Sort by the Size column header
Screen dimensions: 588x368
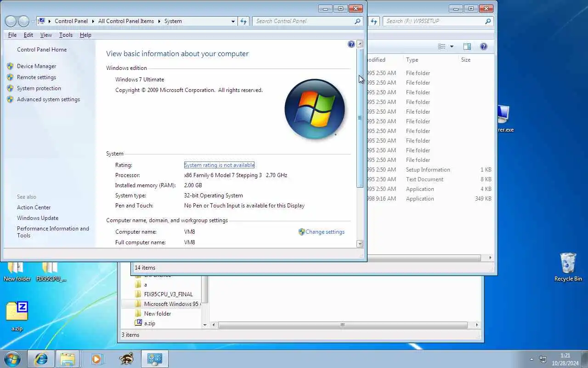[466, 60]
